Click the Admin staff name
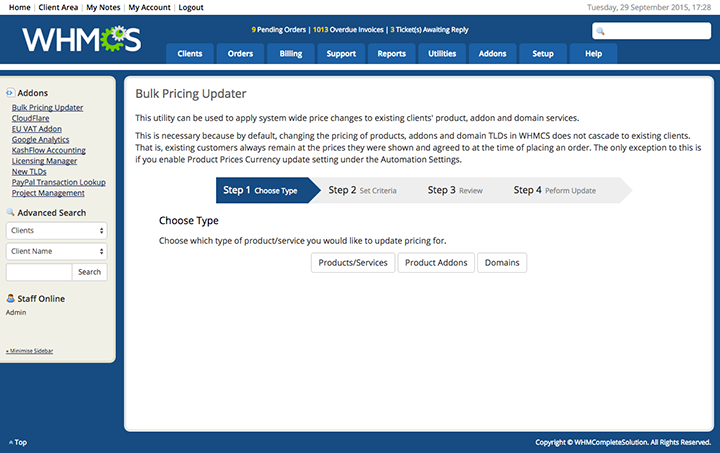The image size is (720, 453). [16, 312]
